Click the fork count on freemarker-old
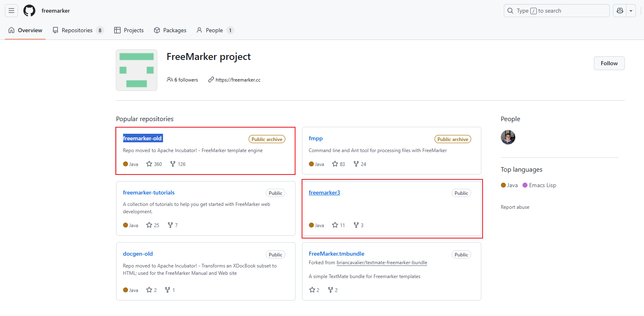 178,164
